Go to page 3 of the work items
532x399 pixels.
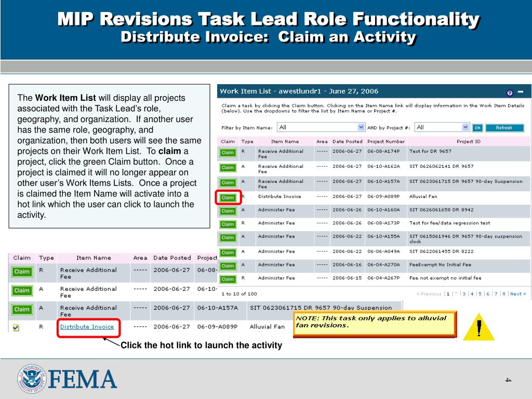pyautogui.click(x=464, y=294)
